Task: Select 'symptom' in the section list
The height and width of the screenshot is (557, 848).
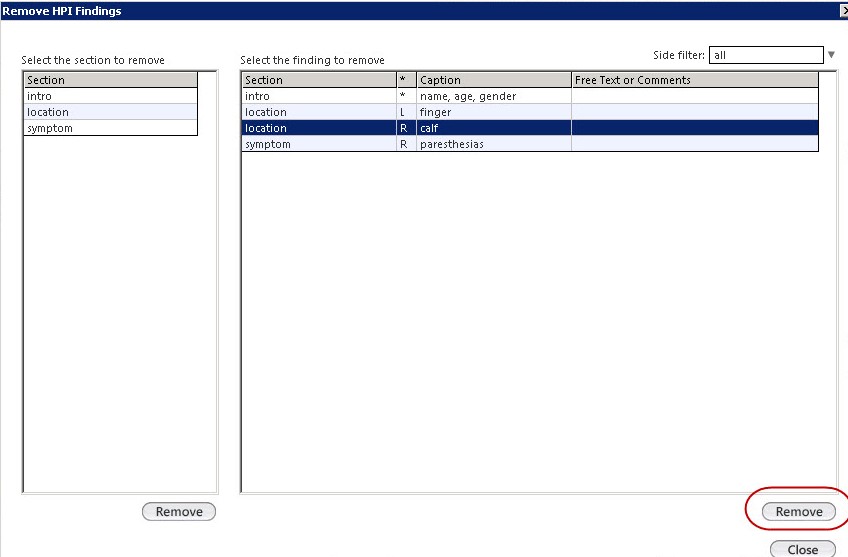Action: point(111,128)
